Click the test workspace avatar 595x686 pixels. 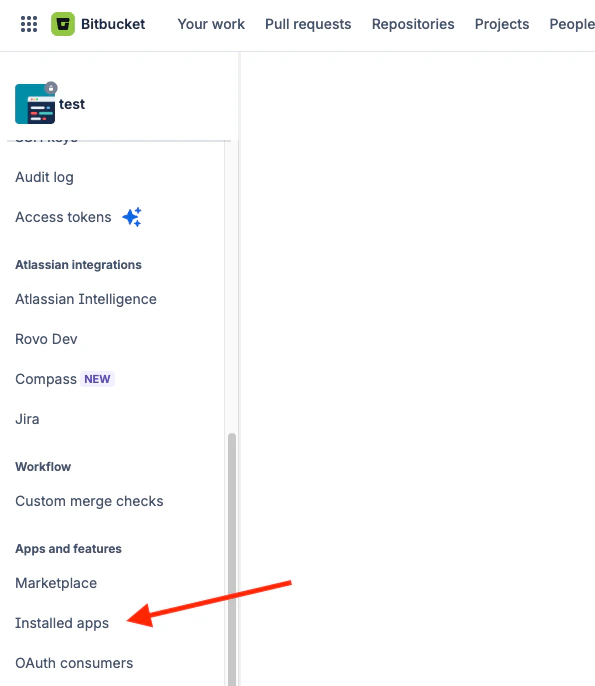(35, 104)
